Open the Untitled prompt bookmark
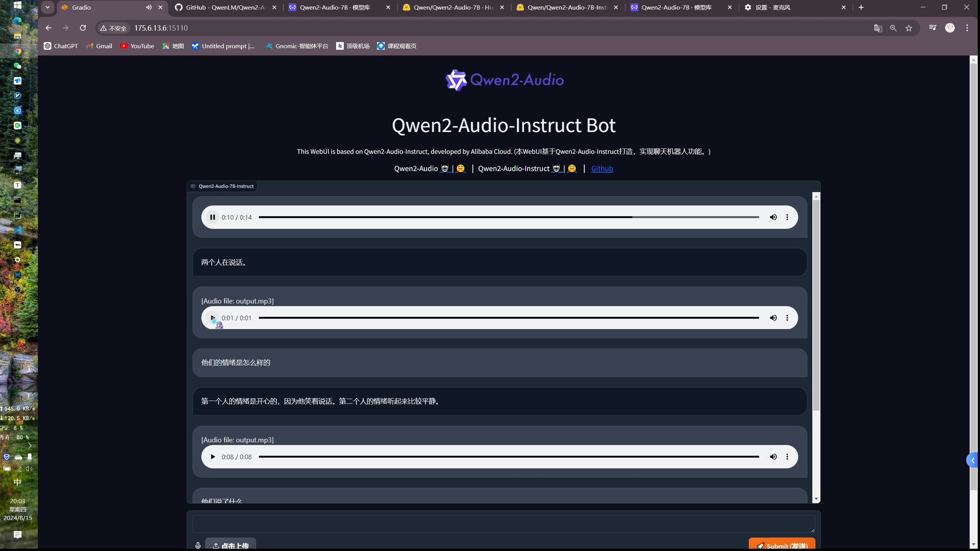Screen dimensions: 980x551 [x=223, y=46]
